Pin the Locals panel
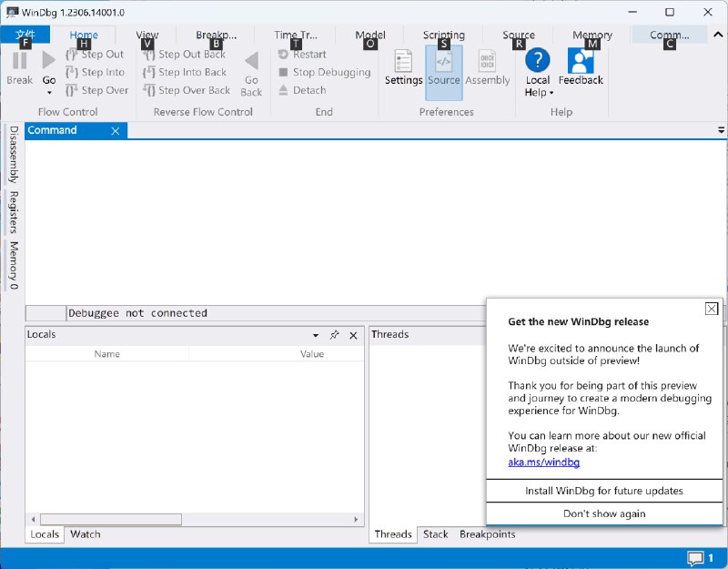Viewport: 728px width, 569px height. click(334, 335)
